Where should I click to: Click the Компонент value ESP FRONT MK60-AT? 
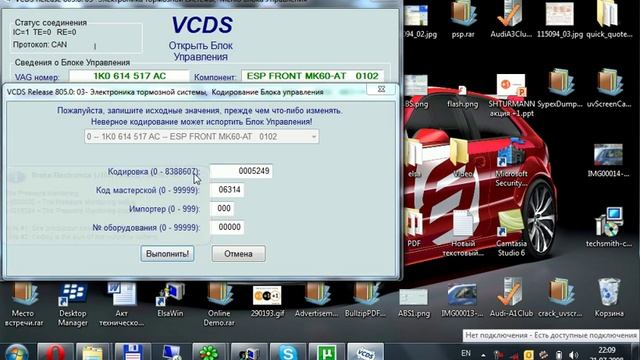[x=313, y=76]
